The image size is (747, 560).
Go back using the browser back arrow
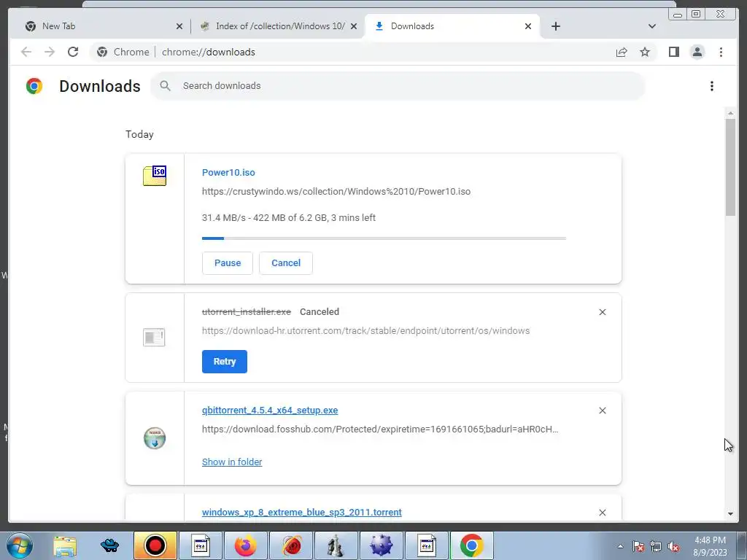pos(26,52)
